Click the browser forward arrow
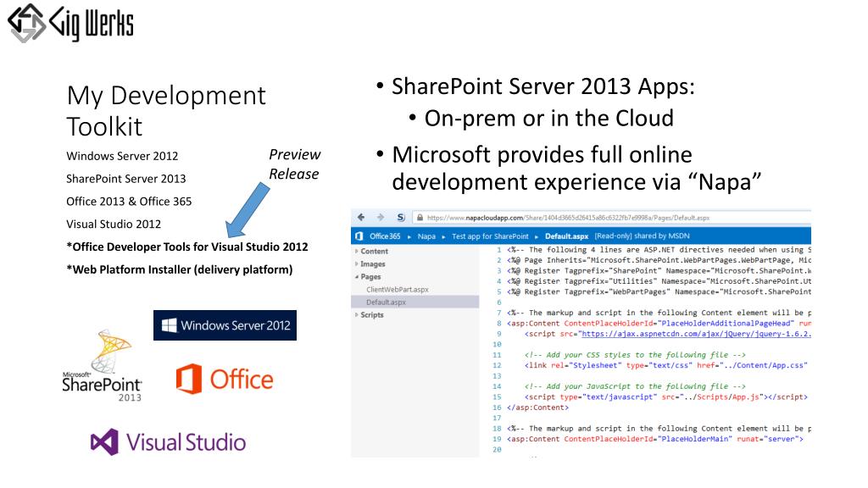The height and width of the screenshot is (488, 868). click(381, 218)
